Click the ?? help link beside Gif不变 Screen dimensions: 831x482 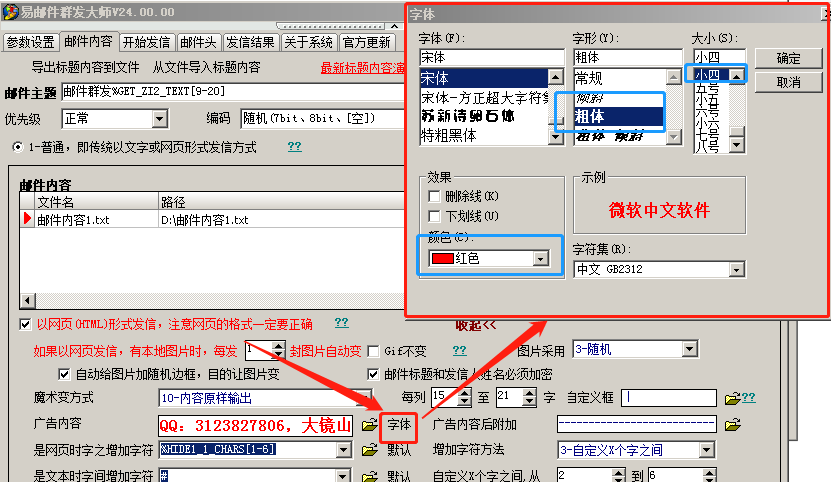coord(459,350)
